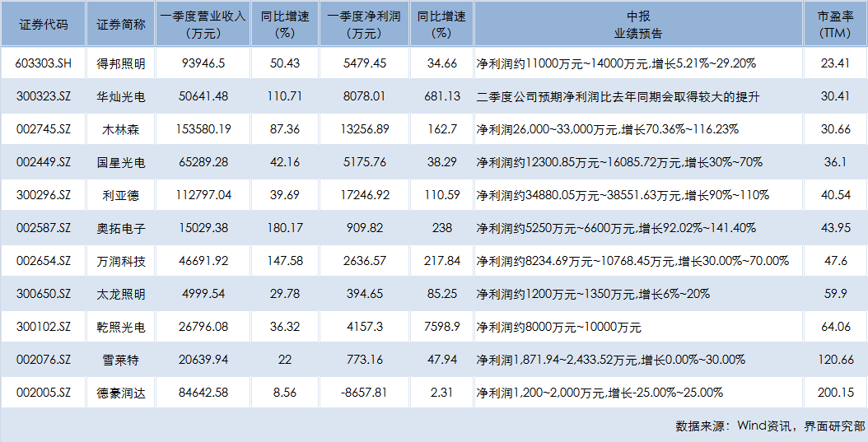Click the P/E value 120.66
The height and width of the screenshot is (442, 868).
point(835,360)
